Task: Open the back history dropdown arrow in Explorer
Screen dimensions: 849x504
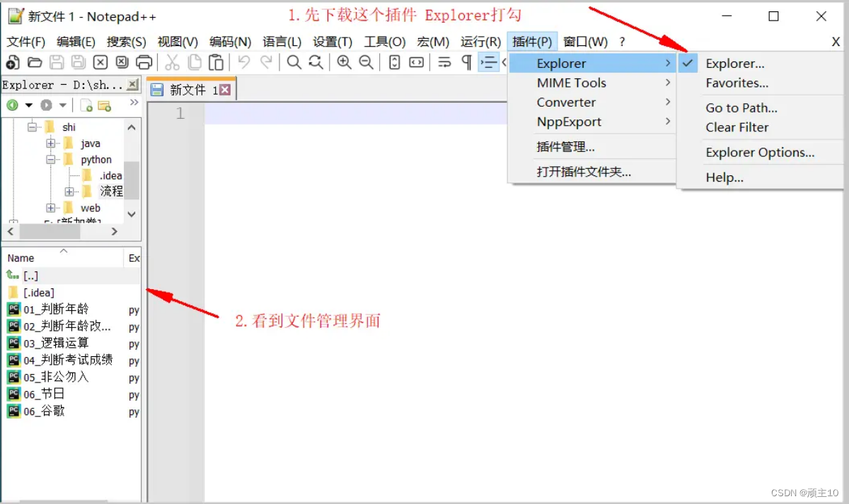Action: [x=29, y=105]
